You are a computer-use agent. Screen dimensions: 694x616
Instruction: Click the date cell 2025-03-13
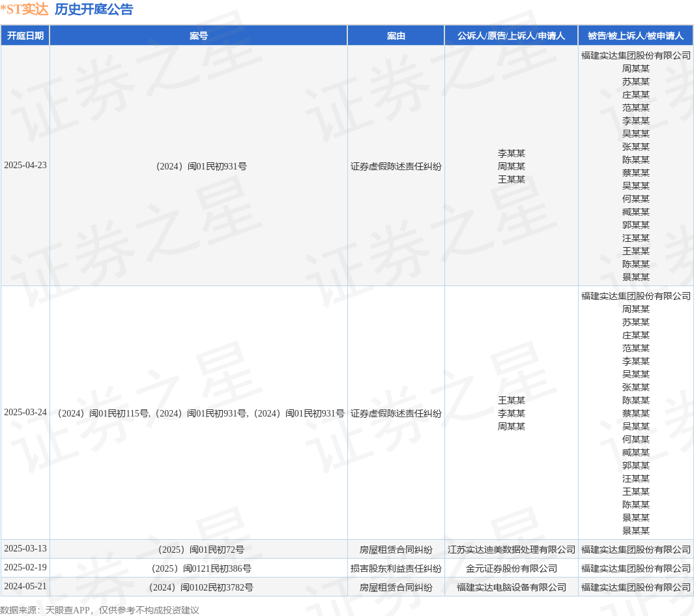pyautogui.click(x=25, y=549)
